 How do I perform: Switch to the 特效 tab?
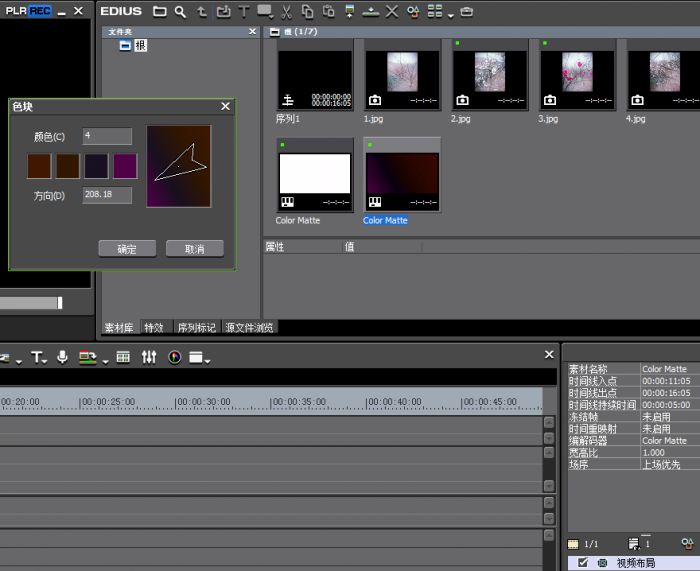click(x=154, y=327)
